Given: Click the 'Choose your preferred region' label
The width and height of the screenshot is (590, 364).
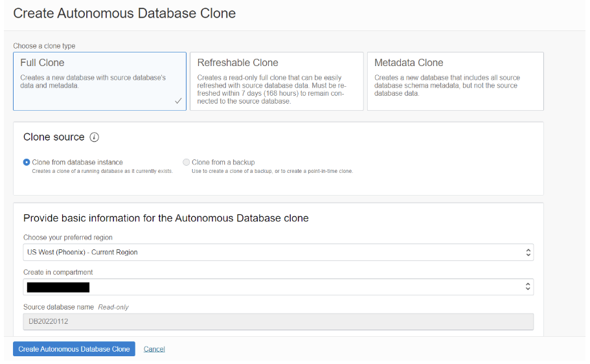Looking at the screenshot, I should pos(68,238).
